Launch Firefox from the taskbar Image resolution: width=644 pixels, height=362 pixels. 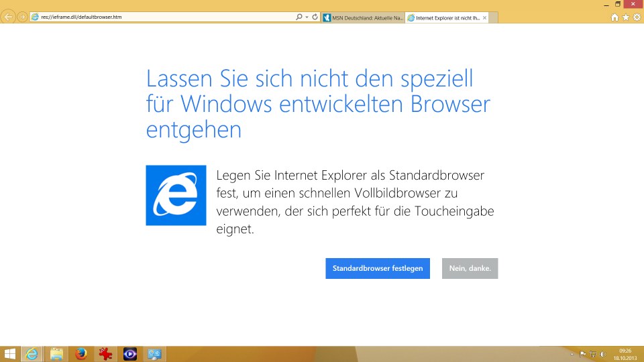[x=81, y=354]
